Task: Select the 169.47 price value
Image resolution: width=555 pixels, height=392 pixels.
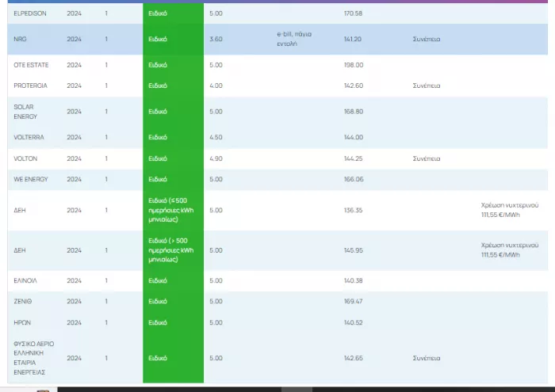Action: [354, 301]
